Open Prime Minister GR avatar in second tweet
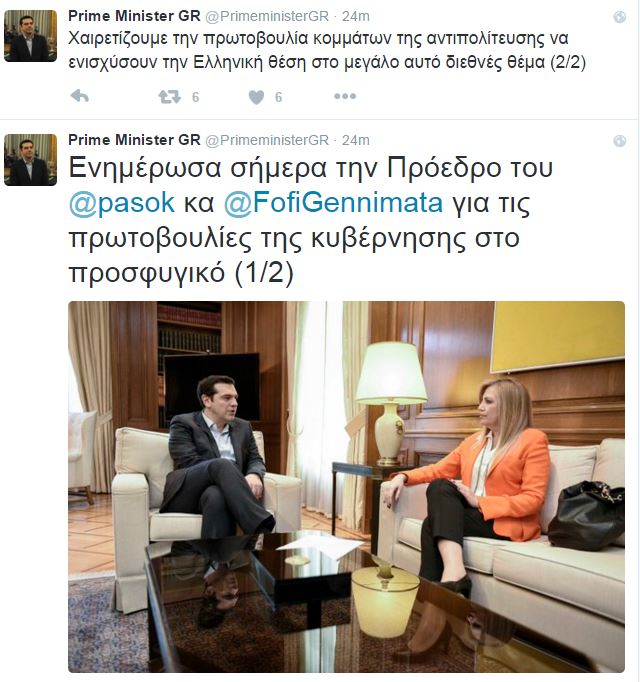 coord(30,160)
